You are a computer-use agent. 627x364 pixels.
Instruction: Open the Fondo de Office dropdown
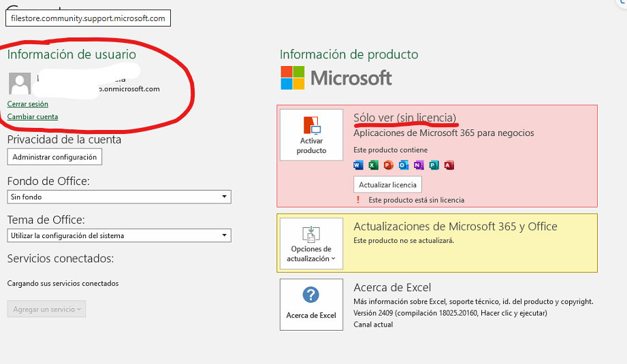tap(119, 197)
